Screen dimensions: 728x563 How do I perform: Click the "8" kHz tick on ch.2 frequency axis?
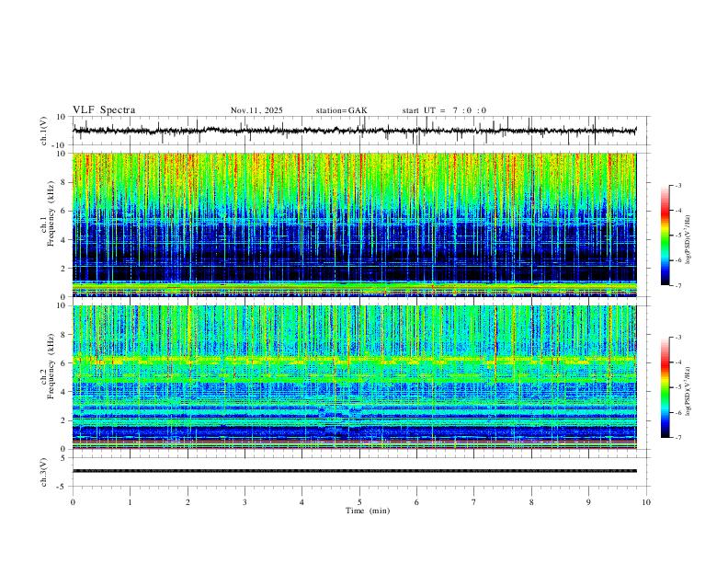(63, 335)
